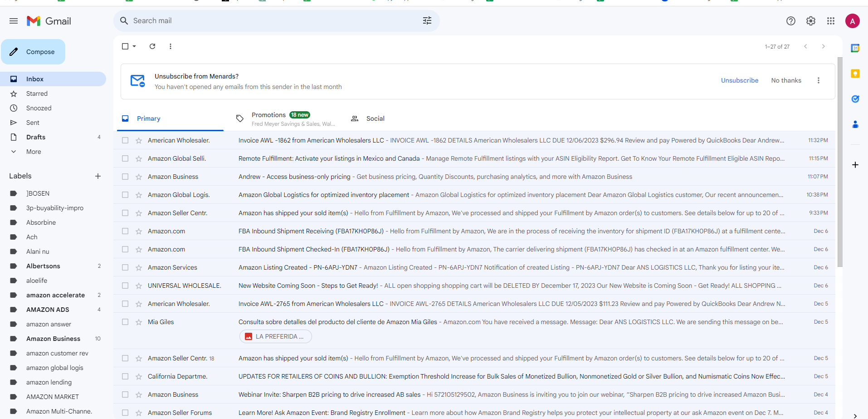
Task: Open the Social tab
Action: (x=368, y=118)
